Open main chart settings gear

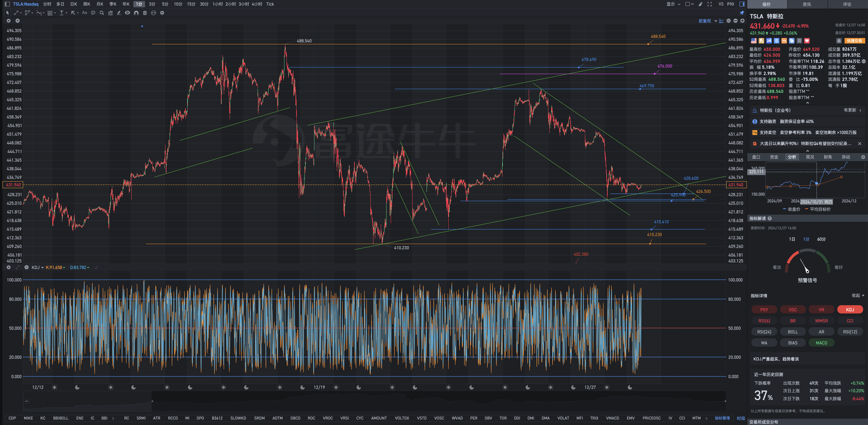[x=9, y=21]
